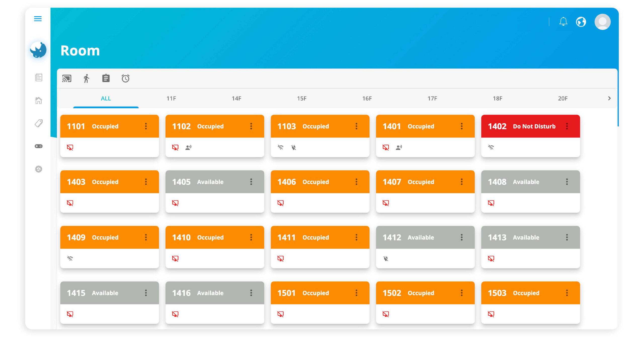Click unplugged icon in room 1412
This screenshot has width=644, height=337.
(386, 258)
